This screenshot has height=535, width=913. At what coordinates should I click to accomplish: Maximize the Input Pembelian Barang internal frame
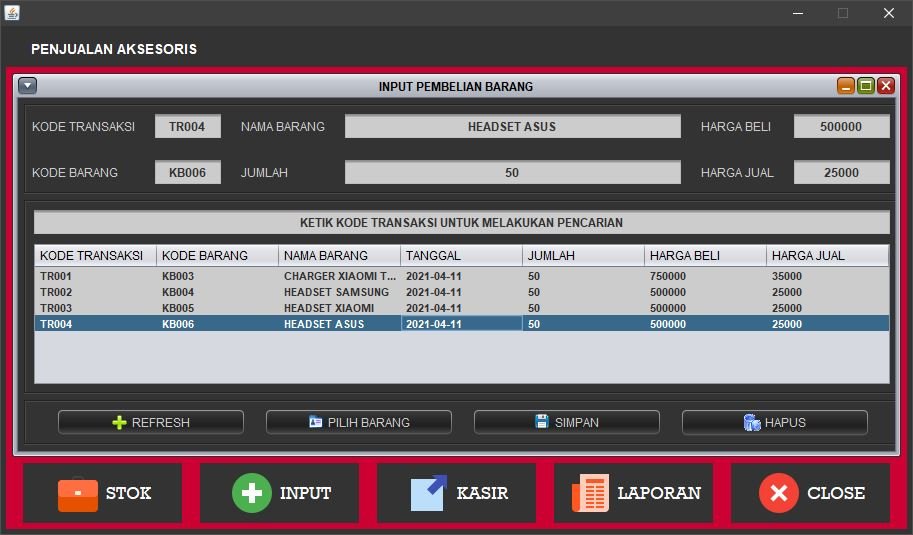pos(866,86)
